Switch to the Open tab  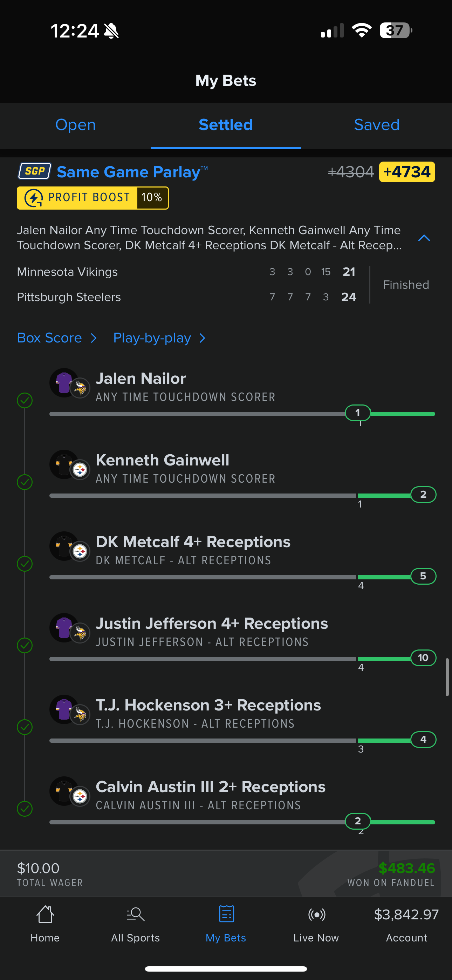pos(75,125)
